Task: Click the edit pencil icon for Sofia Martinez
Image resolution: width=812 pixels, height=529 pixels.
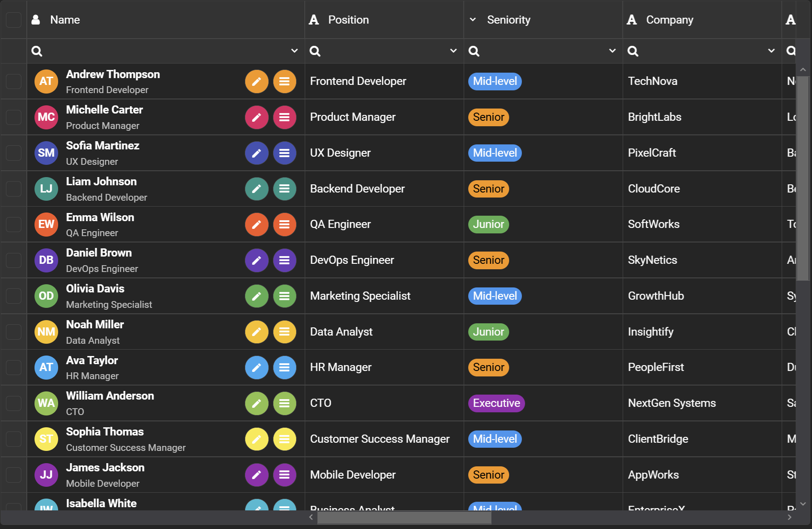Action: [x=257, y=153]
